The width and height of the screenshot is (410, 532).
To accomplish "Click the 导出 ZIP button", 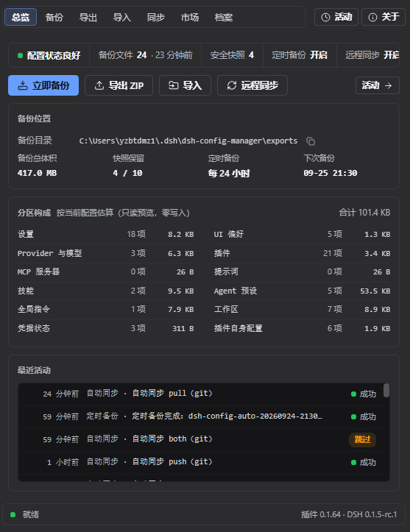I will (x=119, y=85).
